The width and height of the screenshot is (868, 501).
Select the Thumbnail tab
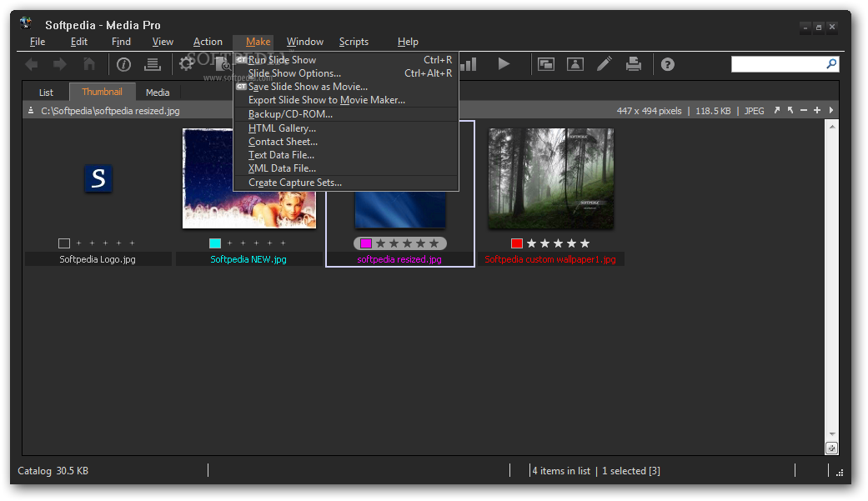(102, 92)
